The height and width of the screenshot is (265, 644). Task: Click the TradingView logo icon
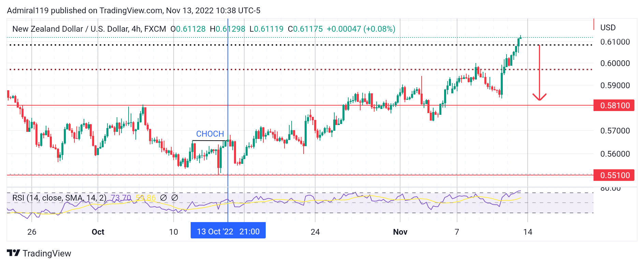click(x=13, y=253)
